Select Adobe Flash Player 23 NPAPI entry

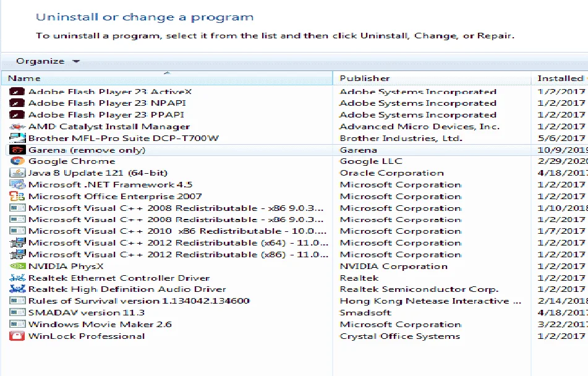107,103
